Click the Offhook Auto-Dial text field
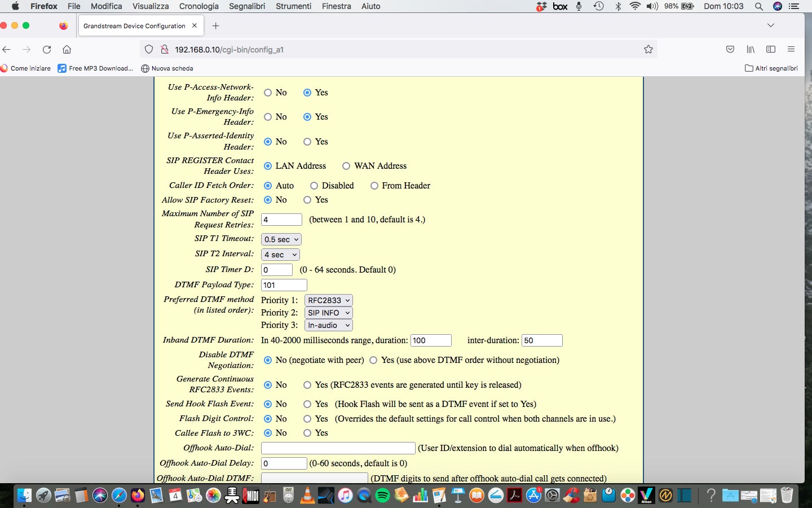Screen dimensions: 812x508 point(338,448)
